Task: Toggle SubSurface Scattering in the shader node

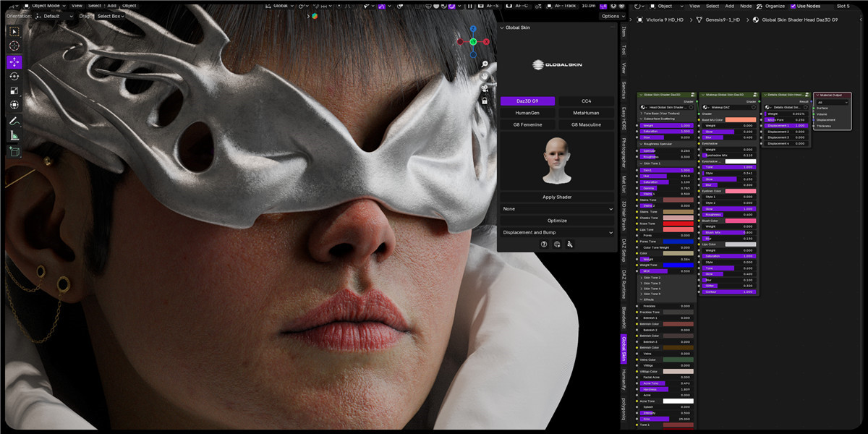Action: [658, 119]
